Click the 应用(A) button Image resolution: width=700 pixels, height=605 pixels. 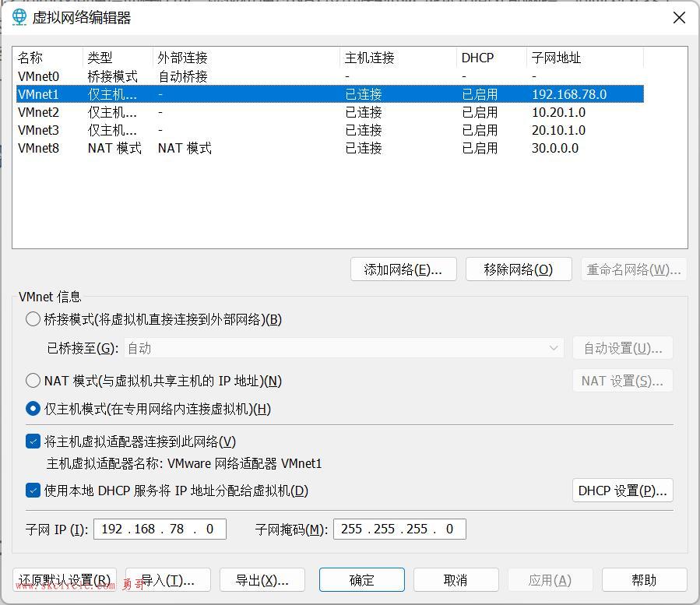coord(551,580)
